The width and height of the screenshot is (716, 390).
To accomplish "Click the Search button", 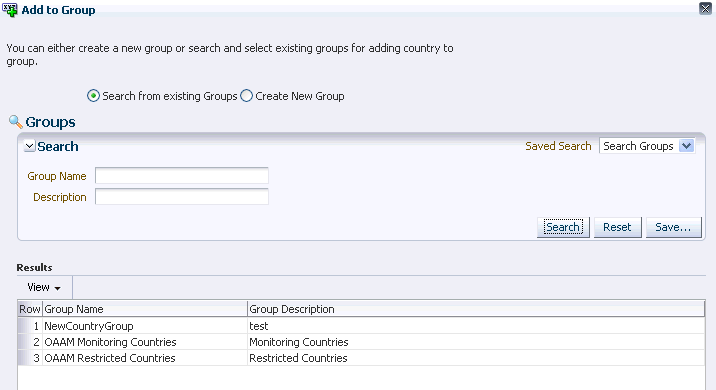I will (x=563, y=227).
